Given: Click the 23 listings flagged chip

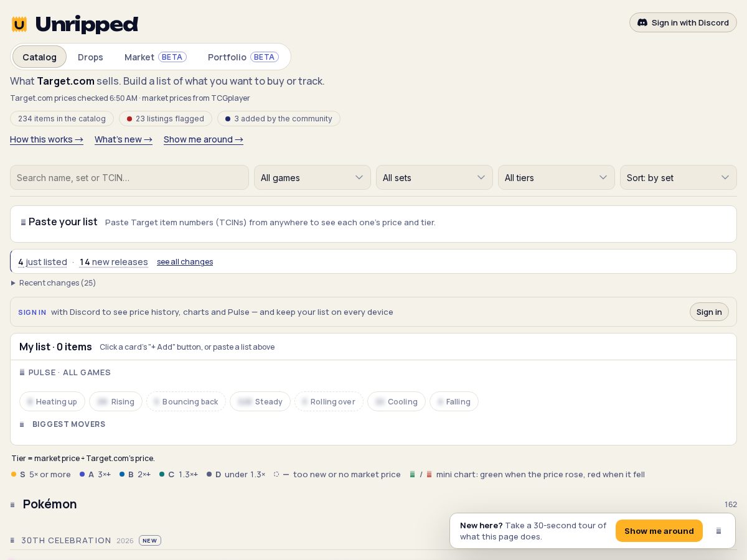Looking at the screenshot, I should tap(166, 118).
